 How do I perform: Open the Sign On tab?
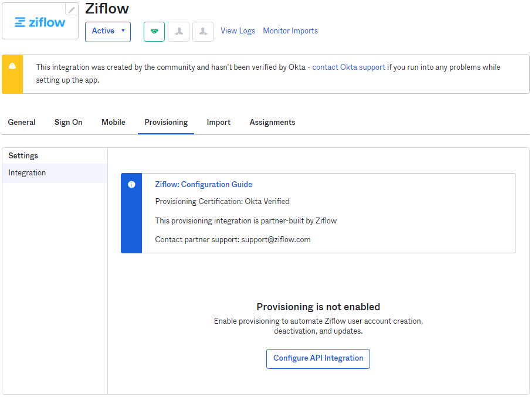69,123
